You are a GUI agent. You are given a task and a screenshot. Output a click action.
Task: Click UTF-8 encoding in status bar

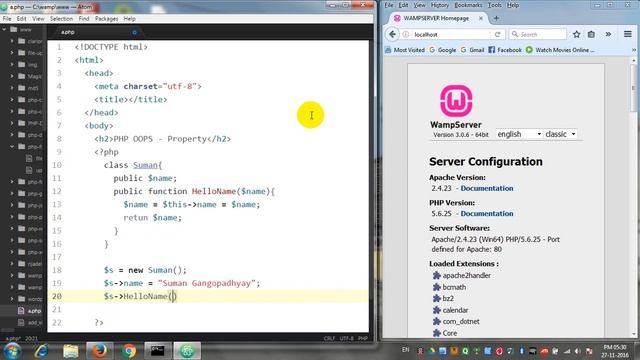click(x=347, y=338)
